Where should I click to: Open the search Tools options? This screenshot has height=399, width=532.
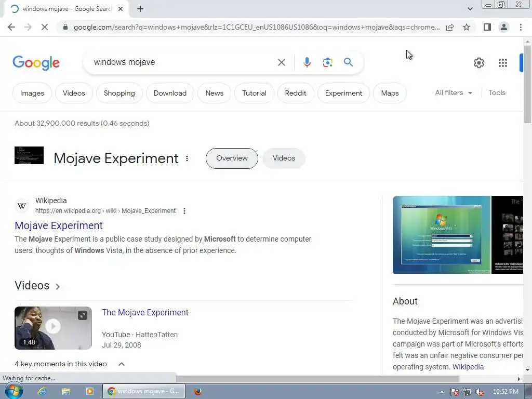[x=497, y=92]
